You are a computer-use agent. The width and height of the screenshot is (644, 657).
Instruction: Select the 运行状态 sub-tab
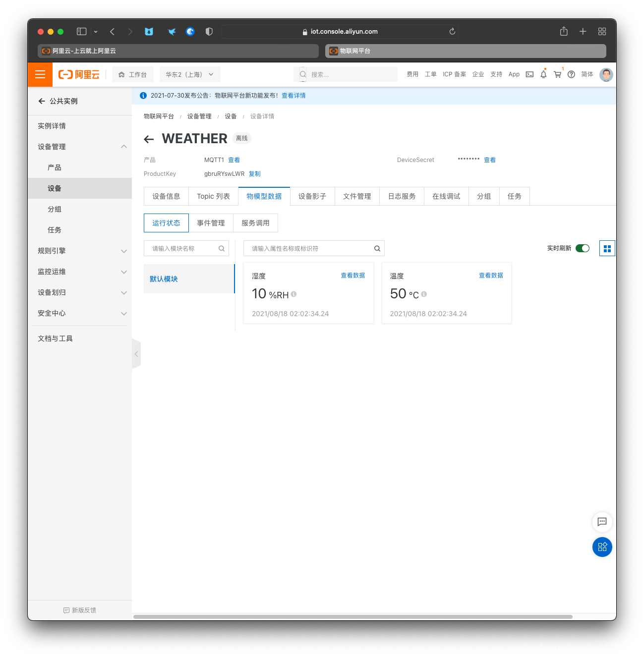[x=166, y=223]
